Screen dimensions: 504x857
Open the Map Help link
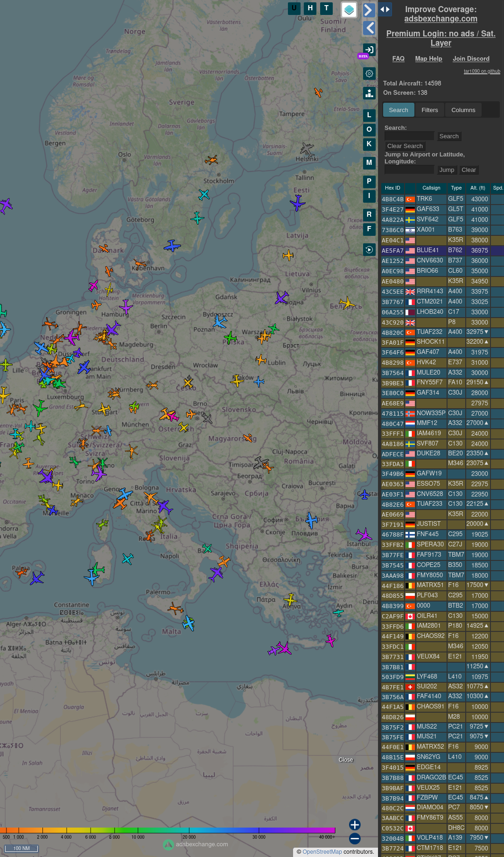(x=428, y=59)
